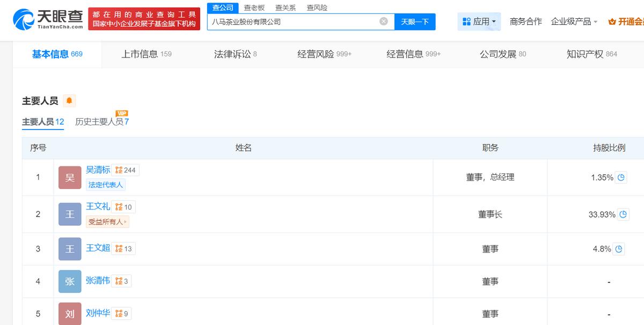Click 张清伟 relation count 3 badge
644x325 pixels.
[122, 281]
